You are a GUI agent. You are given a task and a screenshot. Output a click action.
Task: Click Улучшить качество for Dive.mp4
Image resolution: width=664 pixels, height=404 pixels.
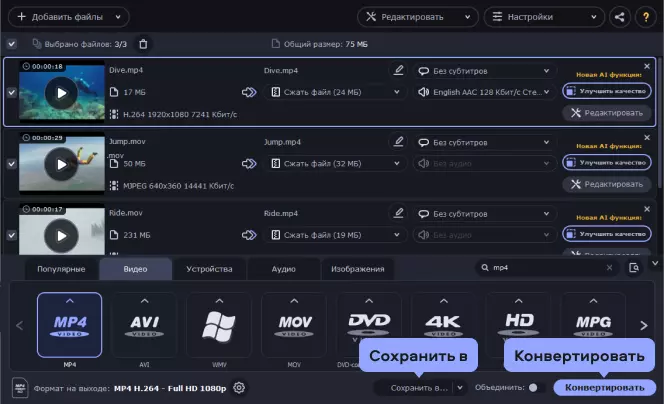pos(607,91)
